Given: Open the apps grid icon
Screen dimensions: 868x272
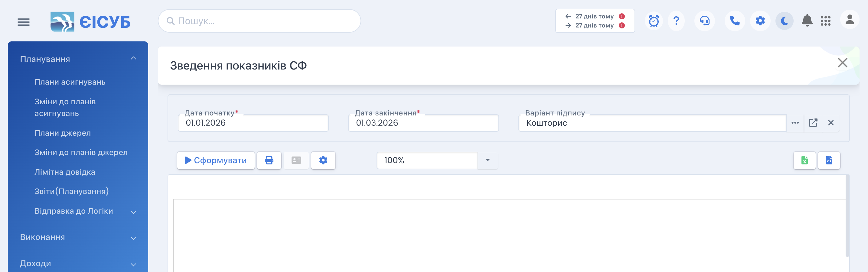Looking at the screenshot, I should pos(826,21).
